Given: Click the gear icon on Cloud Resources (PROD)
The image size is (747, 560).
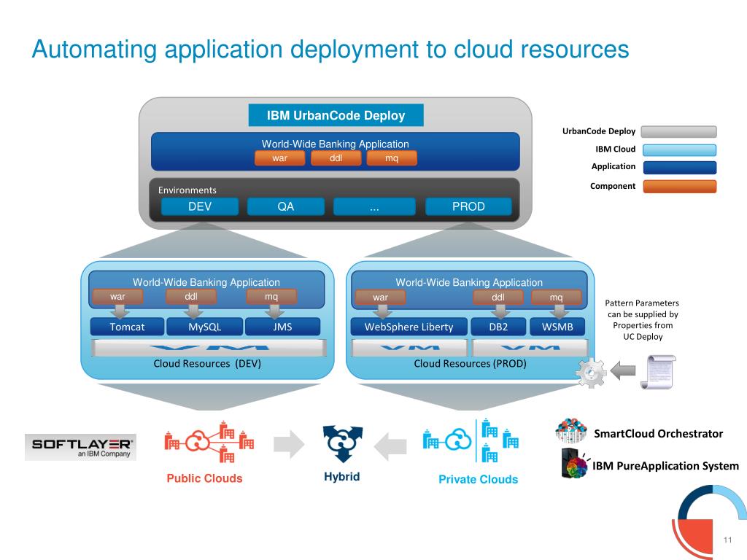Looking at the screenshot, I should click(591, 373).
